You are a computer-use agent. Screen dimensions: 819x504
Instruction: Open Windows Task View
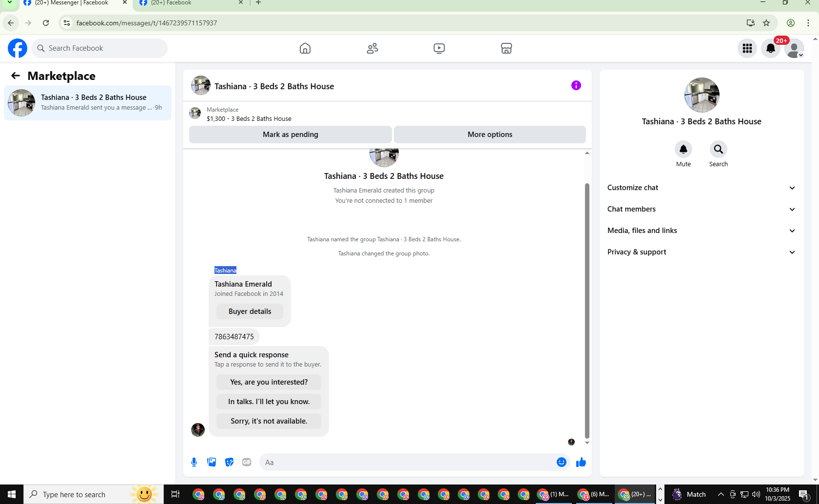tap(175, 494)
